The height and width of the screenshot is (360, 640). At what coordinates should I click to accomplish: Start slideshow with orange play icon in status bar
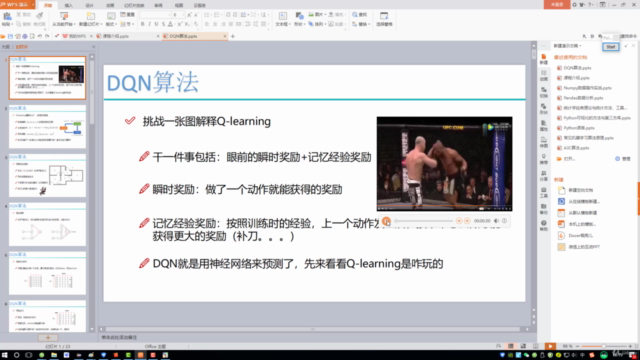(x=550, y=346)
